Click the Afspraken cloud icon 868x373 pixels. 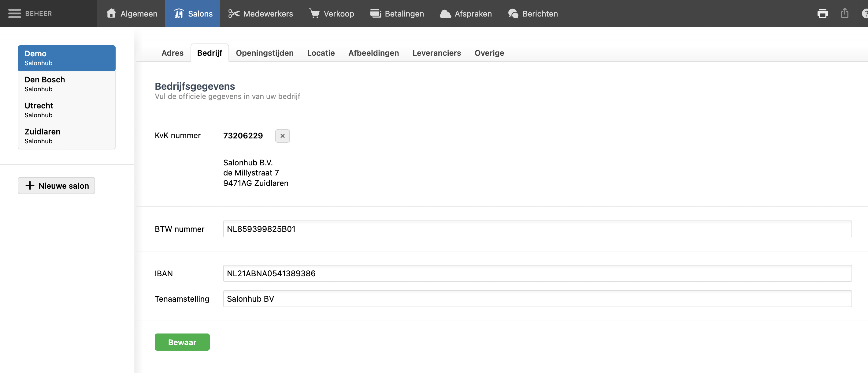pyautogui.click(x=445, y=13)
